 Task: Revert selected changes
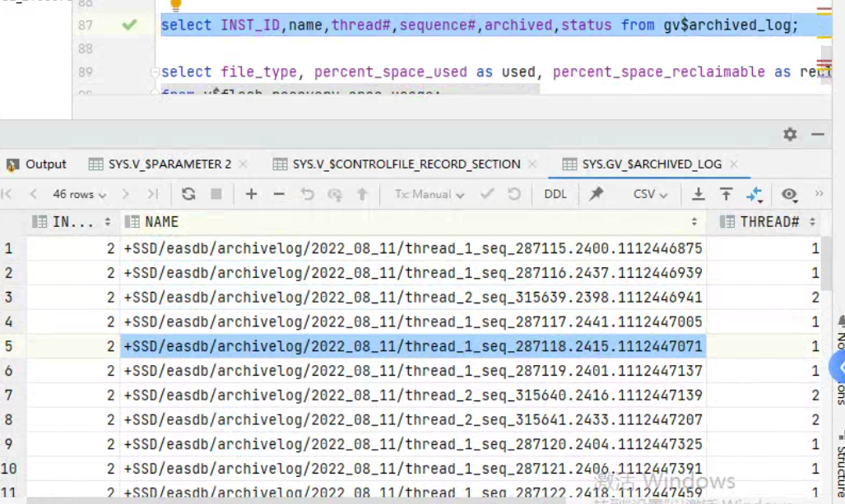pyautogui.click(x=307, y=194)
